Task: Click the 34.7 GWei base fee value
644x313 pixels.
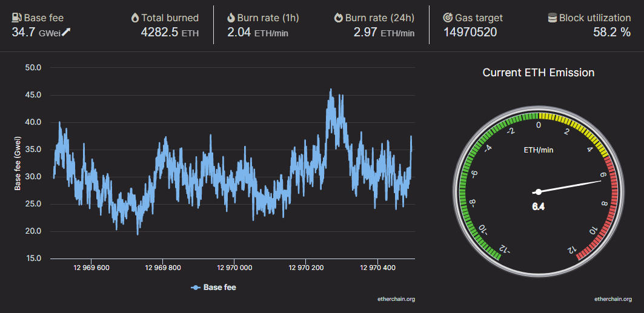Action: coord(36,33)
